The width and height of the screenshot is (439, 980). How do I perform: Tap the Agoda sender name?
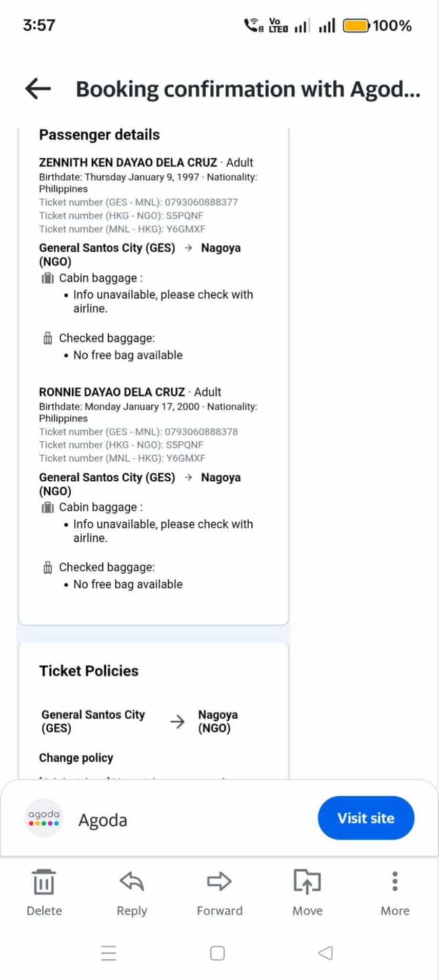103,820
